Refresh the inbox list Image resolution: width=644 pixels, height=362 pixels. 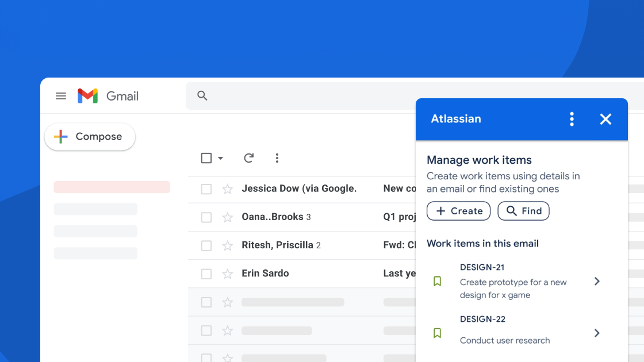tap(248, 158)
